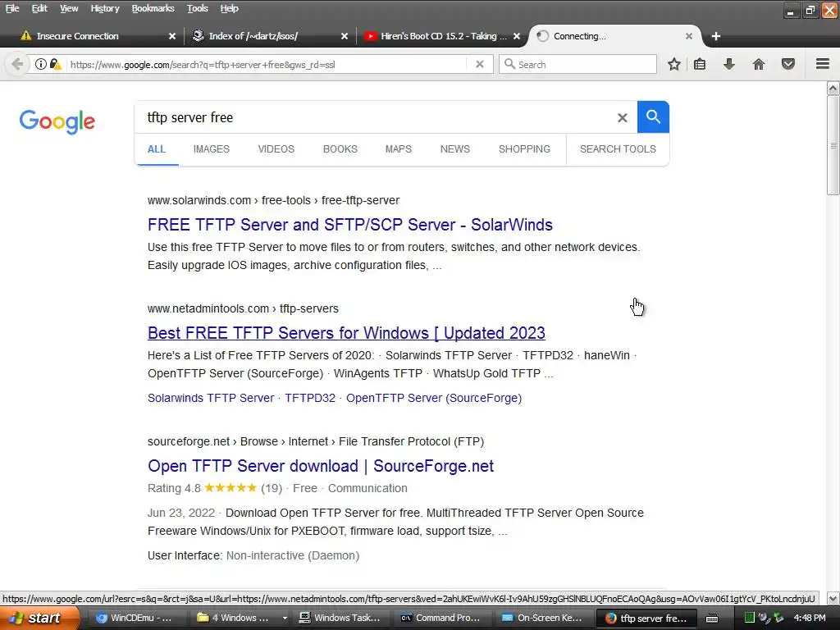Switch to the Index of /~dartz/isos/ tab
Image resolution: width=840 pixels, height=630 pixels.
point(269,36)
